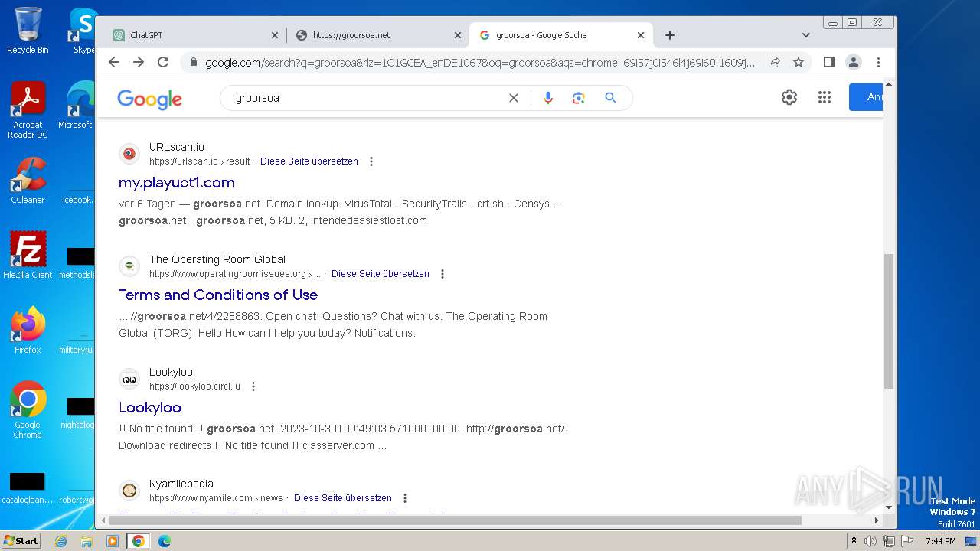Go forward using the browser forward arrow
The width and height of the screenshot is (980, 551).
click(x=139, y=62)
